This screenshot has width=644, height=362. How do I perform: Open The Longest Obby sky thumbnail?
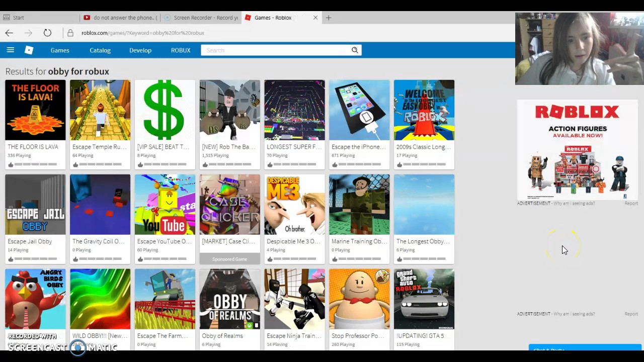coord(424,205)
